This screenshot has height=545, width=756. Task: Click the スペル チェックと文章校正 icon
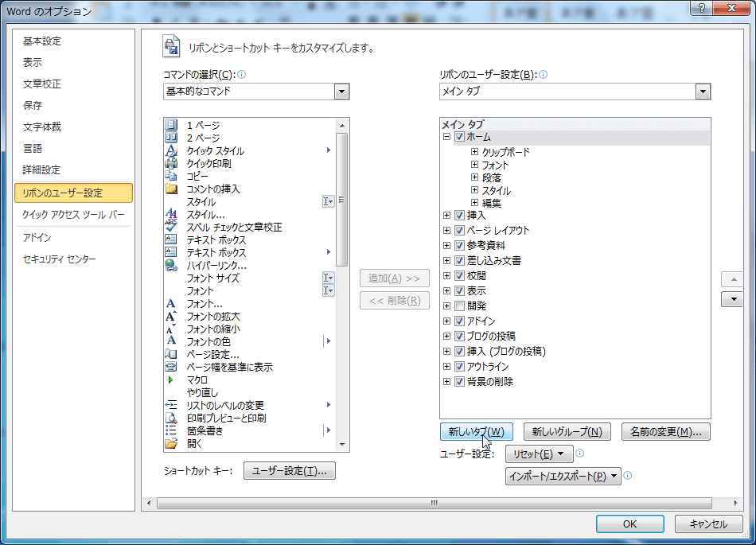[x=171, y=227]
